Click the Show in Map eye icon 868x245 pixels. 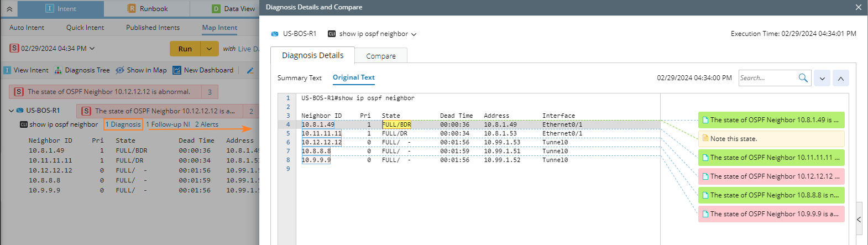(120, 70)
